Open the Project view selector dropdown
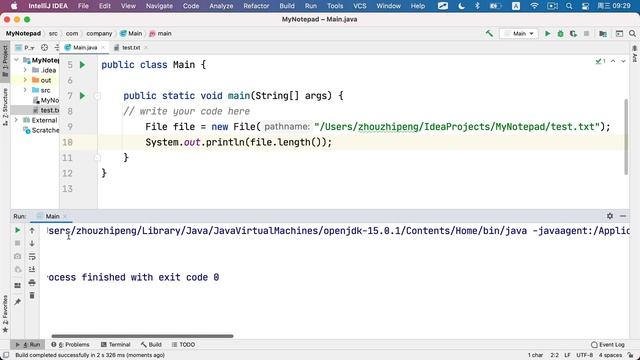The height and width of the screenshot is (360, 640). (25, 48)
